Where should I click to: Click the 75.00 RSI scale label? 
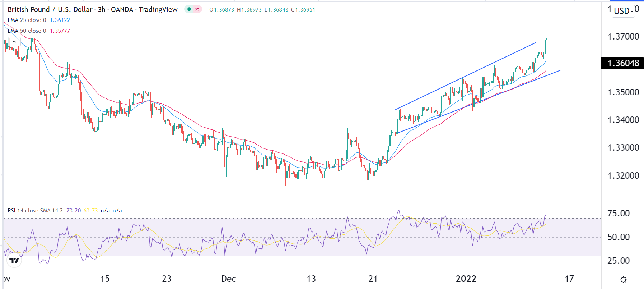(x=618, y=214)
